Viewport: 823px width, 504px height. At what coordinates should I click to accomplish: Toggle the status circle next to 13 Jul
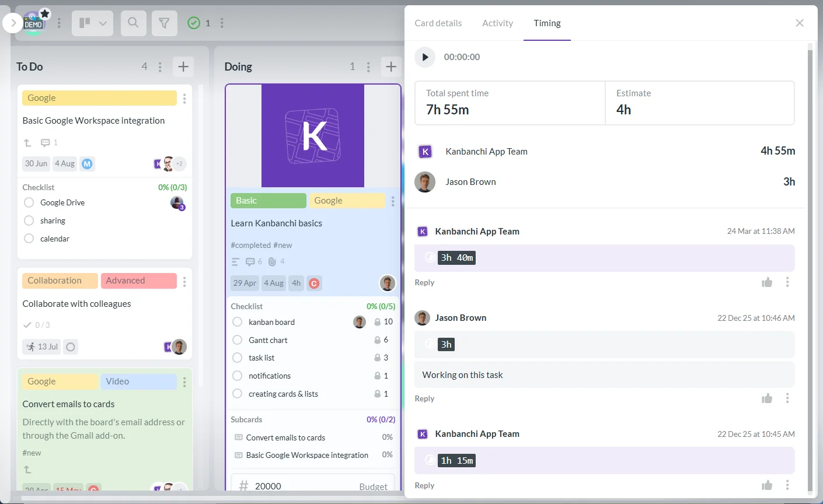click(71, 347)
